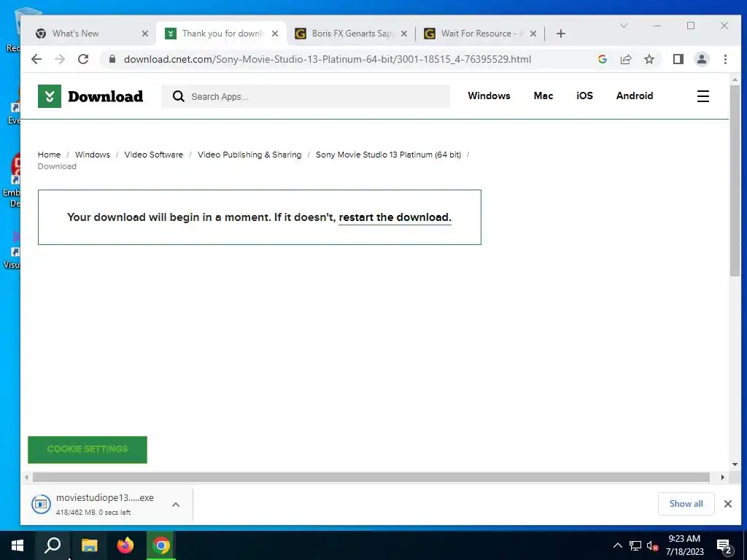Click Show all downloads button
The width and height of the screenshot is (747, 560).
tap(686, 504)
